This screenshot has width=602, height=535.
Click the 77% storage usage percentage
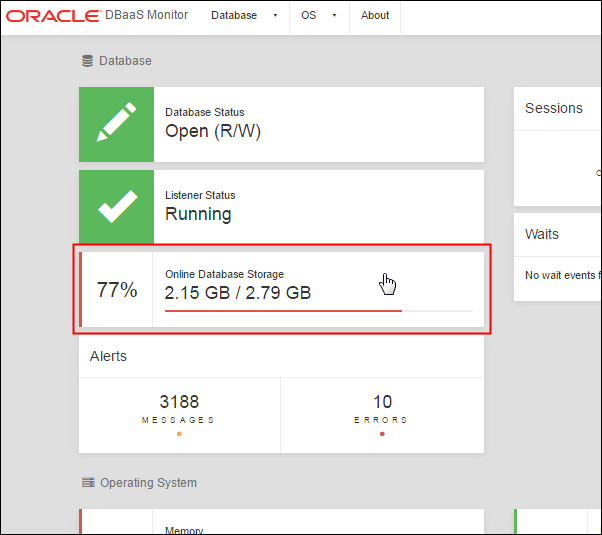(117, 291)
